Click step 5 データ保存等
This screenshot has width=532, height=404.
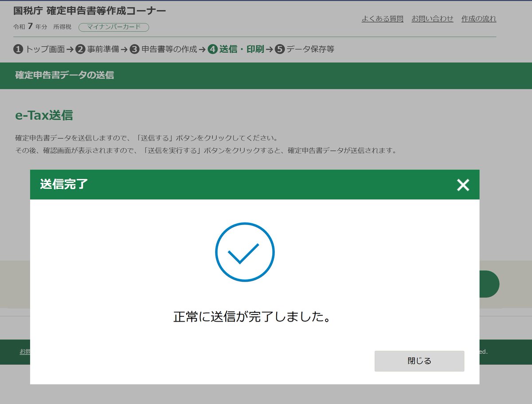[304, 49]
